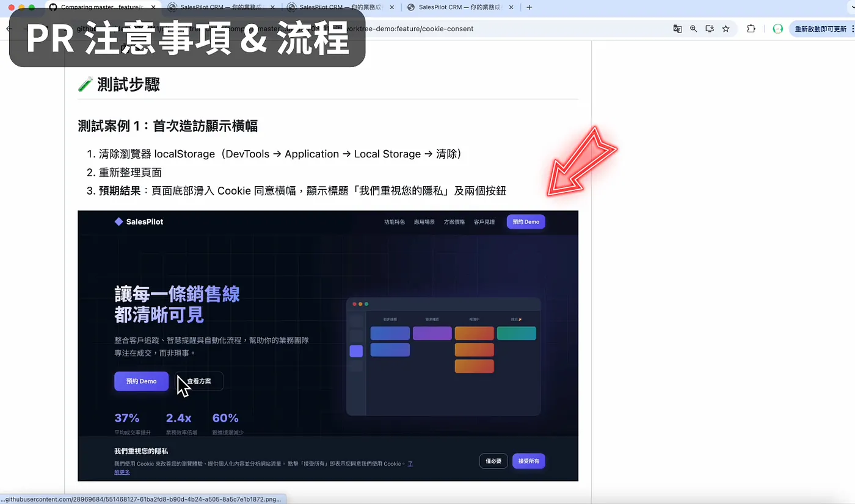Switch to the Comparing master GitHub tab
Screen dimensions: 855x504
[x=101, y=7]
